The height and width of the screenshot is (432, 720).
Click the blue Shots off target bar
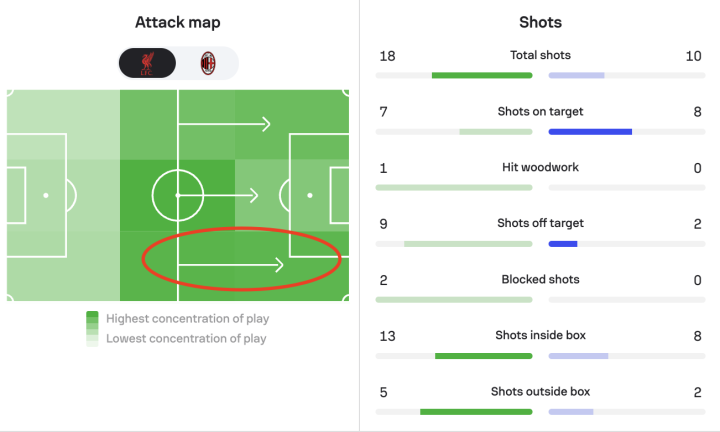pos(563,244)
